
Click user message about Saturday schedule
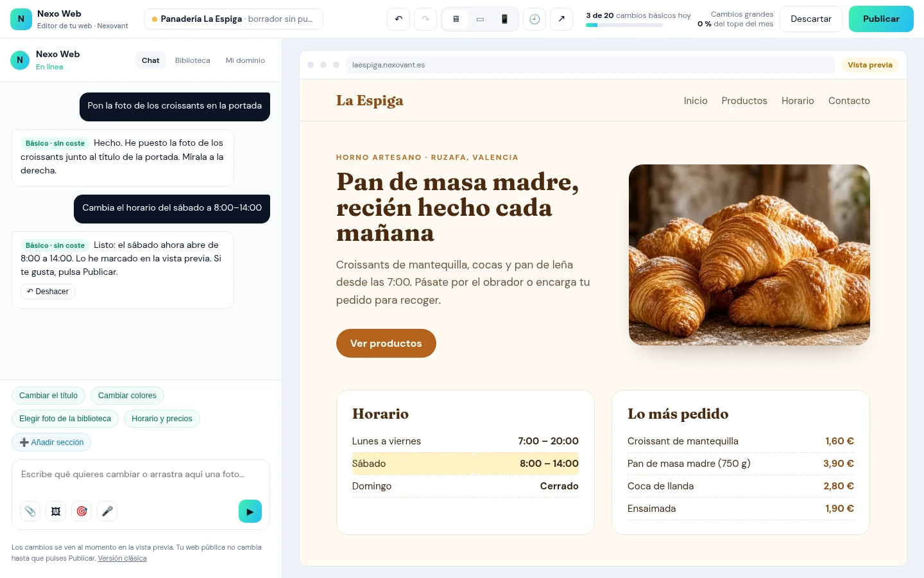(x=172, y=208)
